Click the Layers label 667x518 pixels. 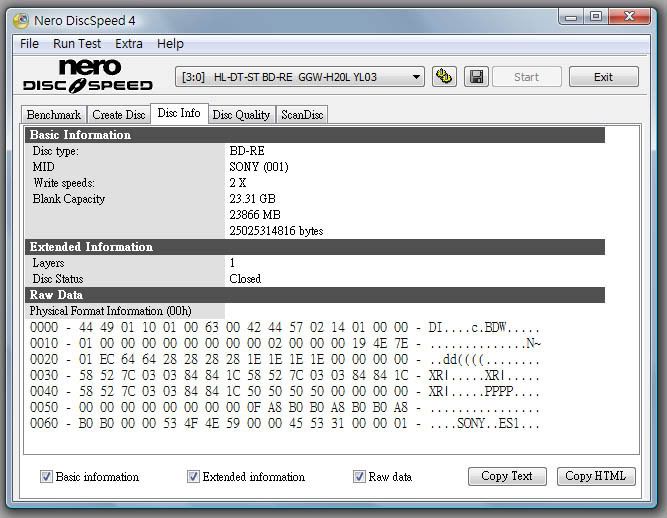pyautogui.click(x=48, y=263)
